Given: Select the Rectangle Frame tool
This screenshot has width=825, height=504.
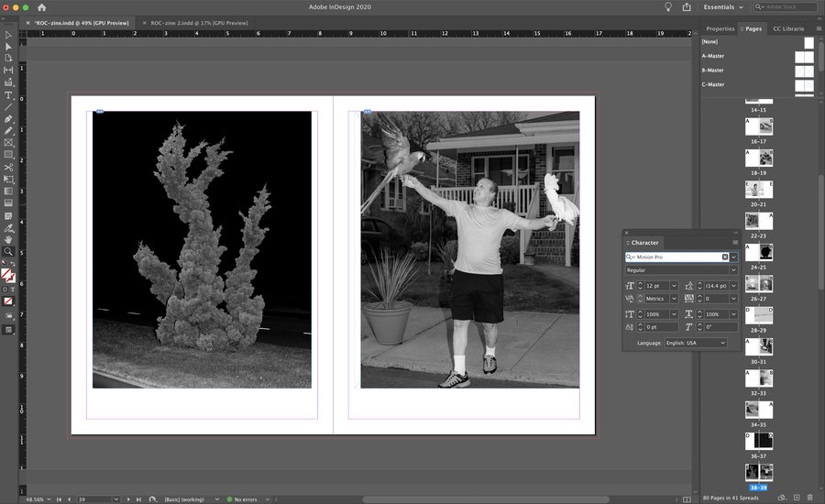Looking at the screenshot, I should [8, 143].
